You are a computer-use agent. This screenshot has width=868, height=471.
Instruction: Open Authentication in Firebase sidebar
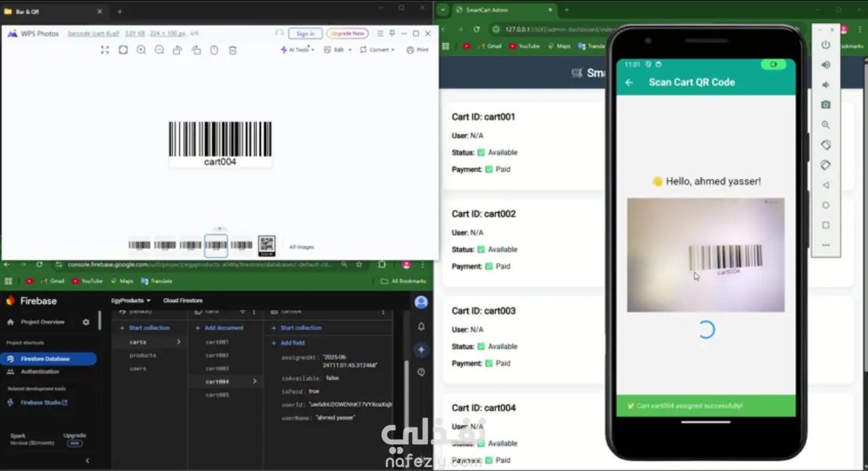click(40, 371)
